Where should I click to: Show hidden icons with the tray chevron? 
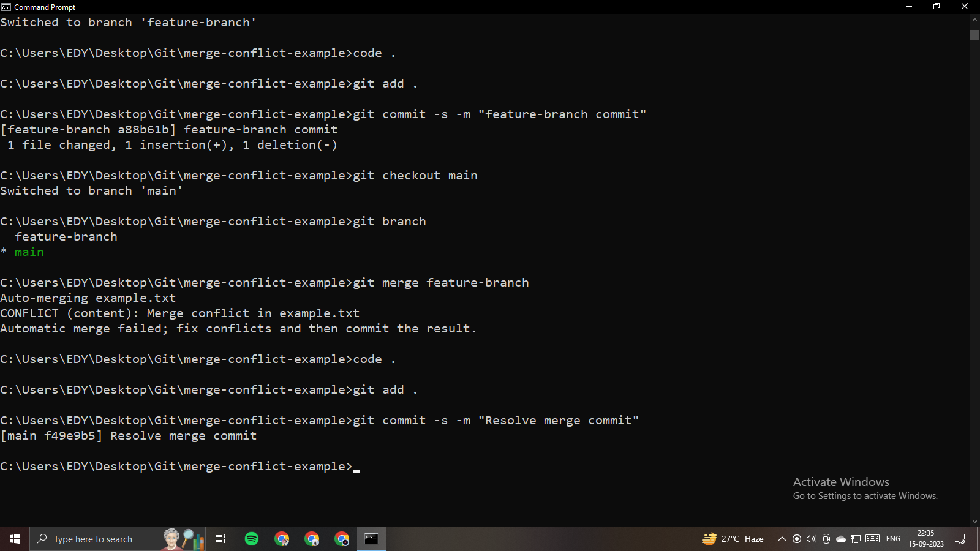coord(782,539)
